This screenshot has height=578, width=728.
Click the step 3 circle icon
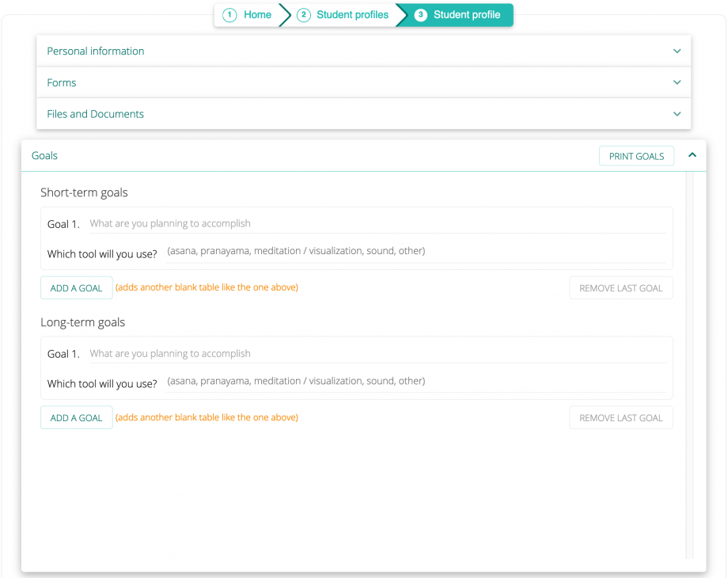click(420, 14)
